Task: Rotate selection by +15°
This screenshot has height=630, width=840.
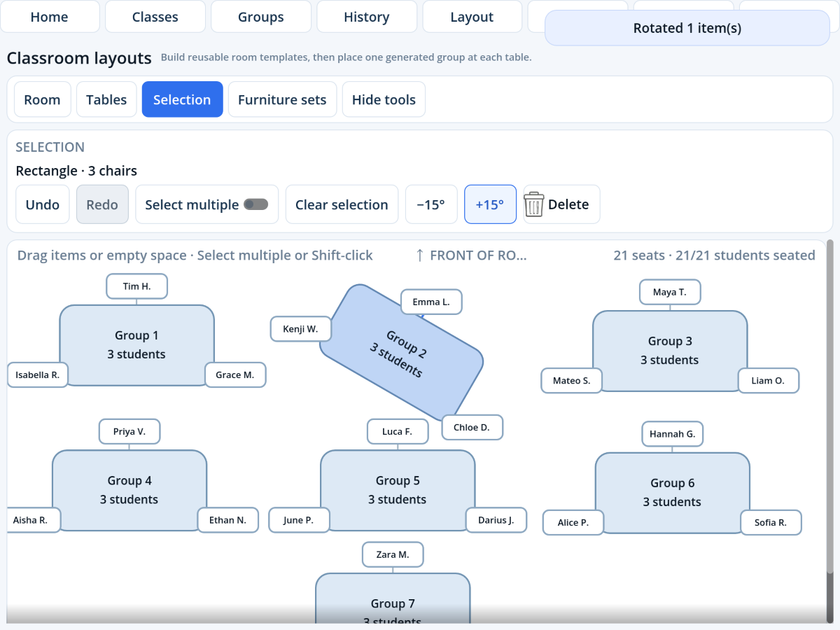Action: tap(490, 204)
